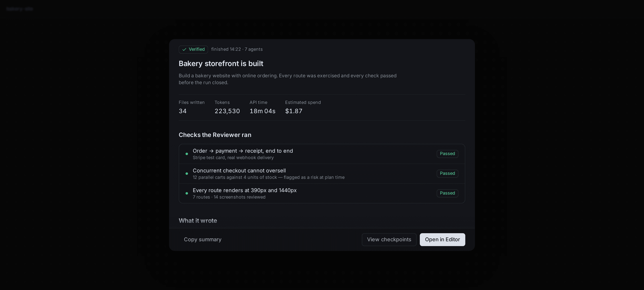Select the Concurrent checkout cannot oversell row

point(322,174)
